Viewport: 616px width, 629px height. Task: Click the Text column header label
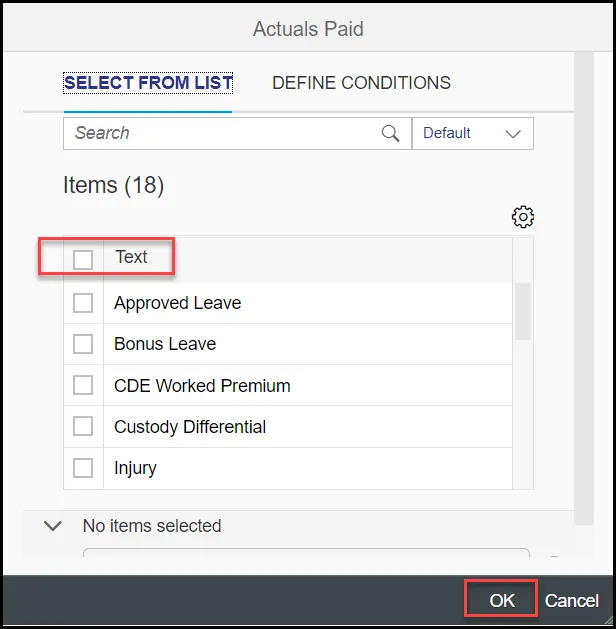point(131,257)
